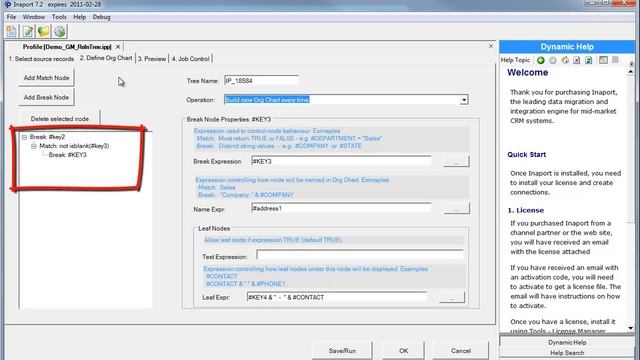Open the '4. Job Control' tab
Viewport: 640px width, 360px height.
tap(191, 59)
